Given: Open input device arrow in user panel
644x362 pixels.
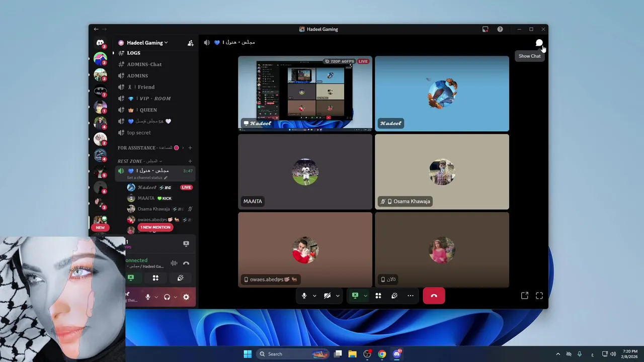Looking at the screenshot, I should (x=156, y=297).
